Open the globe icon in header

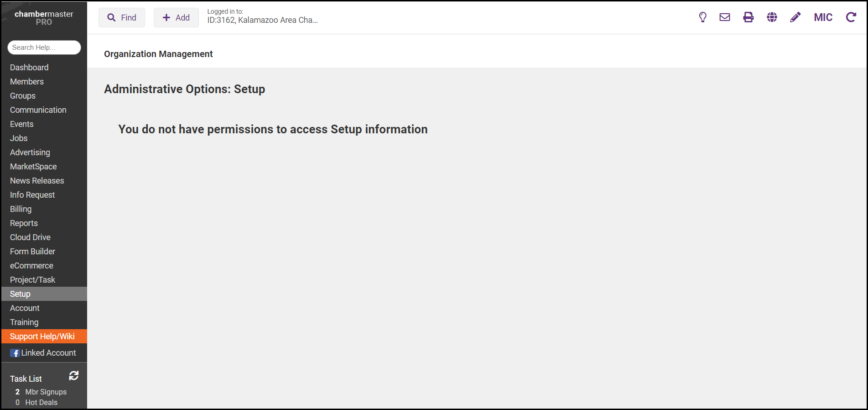(772, 17)
